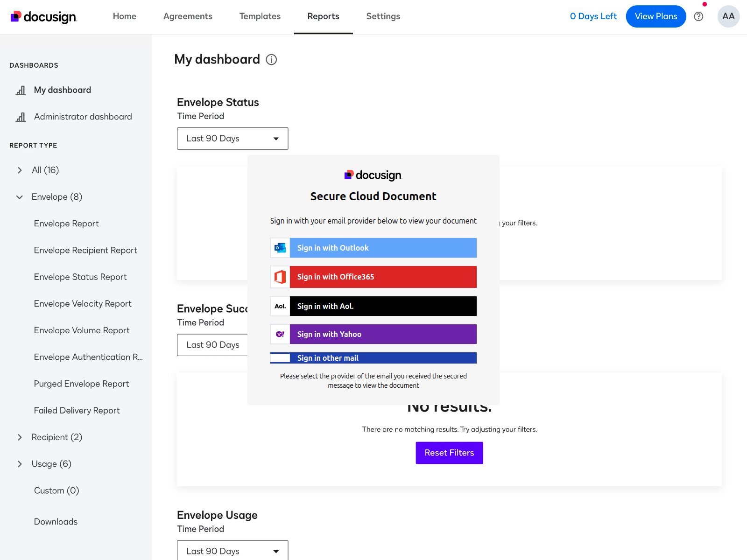Open Envelope Success Last 90 Days dropdown
747x560 pixels.
212,345
